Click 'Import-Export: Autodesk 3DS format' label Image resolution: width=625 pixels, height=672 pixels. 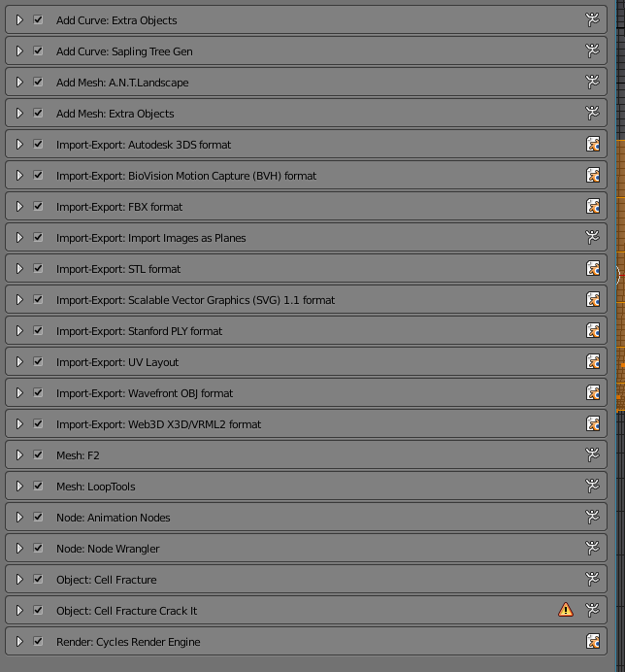coord(144,145)
